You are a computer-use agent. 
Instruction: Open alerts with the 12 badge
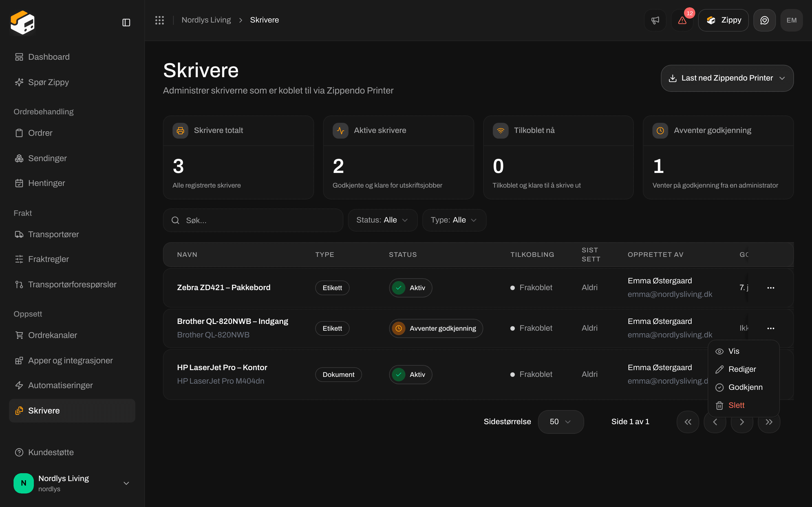pos(682,20)
